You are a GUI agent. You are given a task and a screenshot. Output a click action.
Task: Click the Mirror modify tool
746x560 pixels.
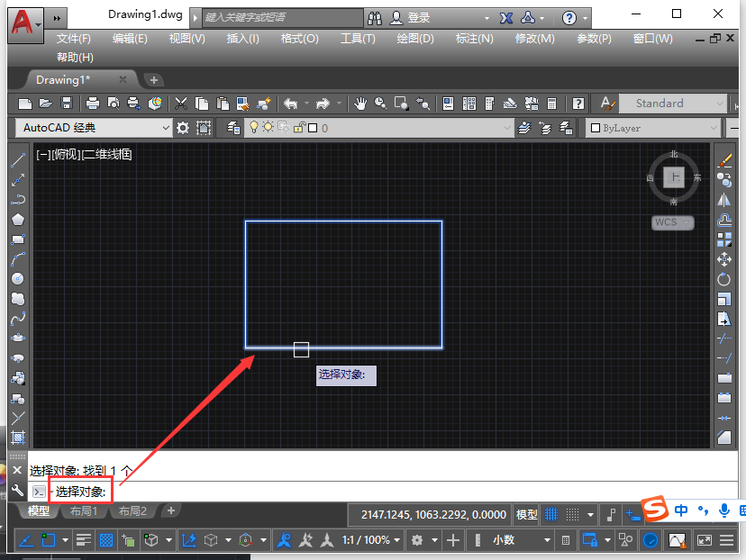[x=724, y=200]
